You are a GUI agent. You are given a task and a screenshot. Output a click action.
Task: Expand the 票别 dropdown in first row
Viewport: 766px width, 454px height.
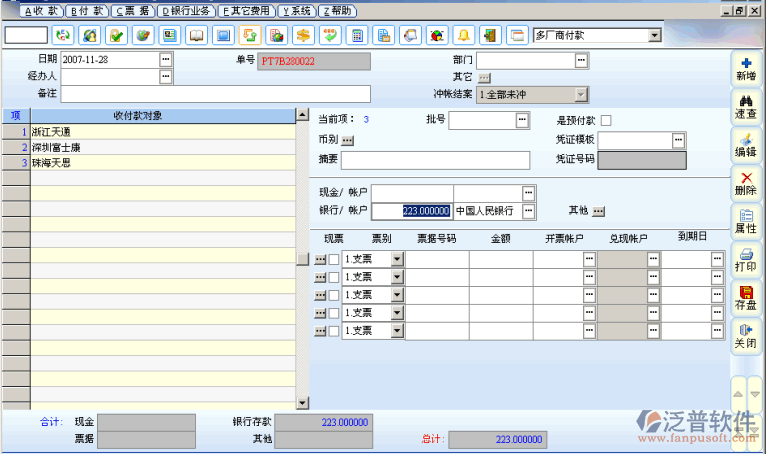point(397,259)
